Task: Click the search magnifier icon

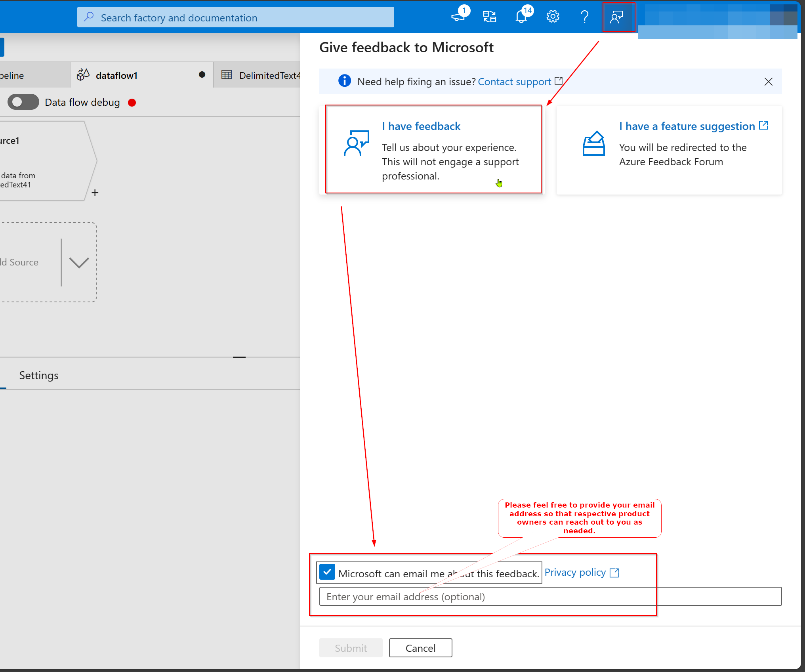Action: 89,17
